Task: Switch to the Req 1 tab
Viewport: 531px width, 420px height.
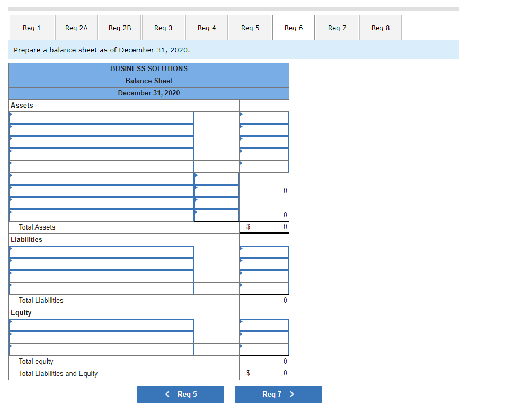Action: 31,27
